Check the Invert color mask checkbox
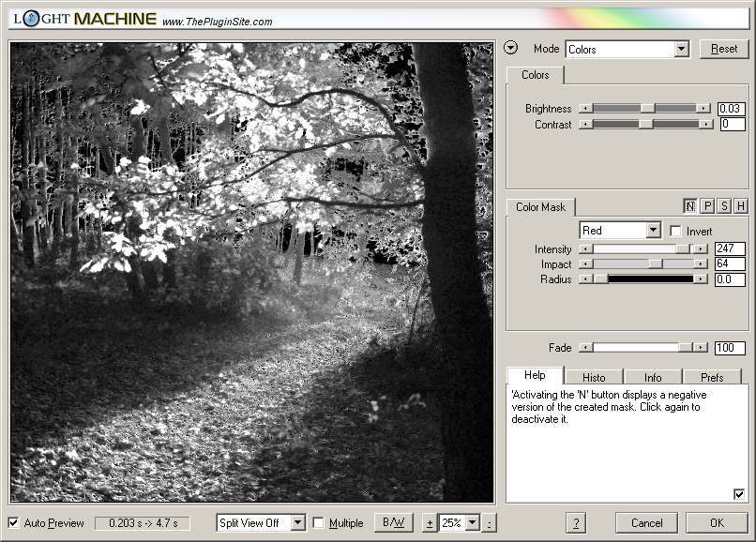 click(x=676, y=232)
